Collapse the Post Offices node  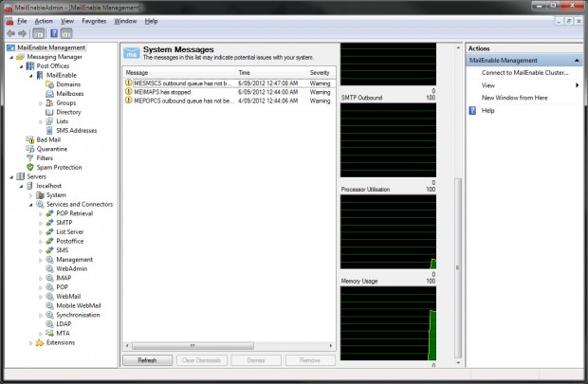(x=22, y=66)
